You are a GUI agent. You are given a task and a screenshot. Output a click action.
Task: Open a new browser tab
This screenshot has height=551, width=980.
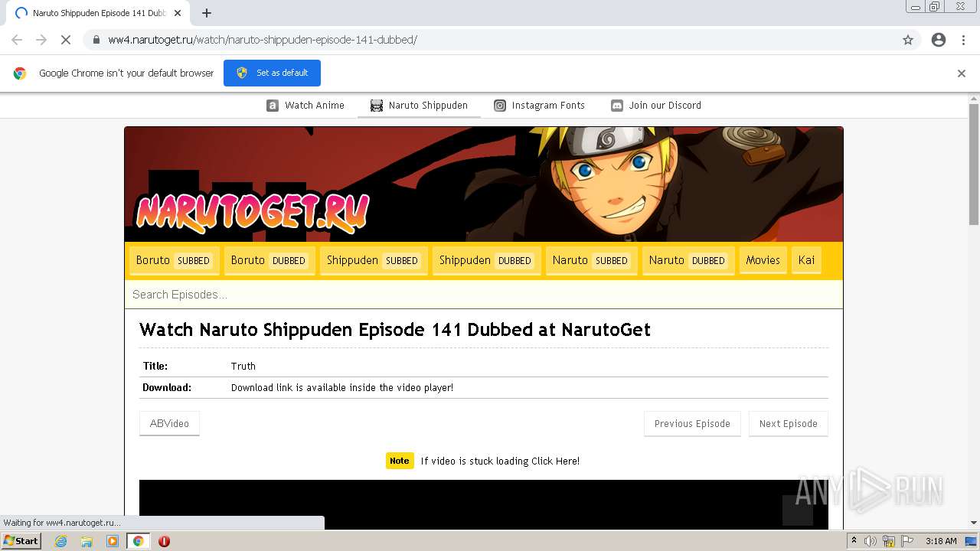(x=207, y=13)
